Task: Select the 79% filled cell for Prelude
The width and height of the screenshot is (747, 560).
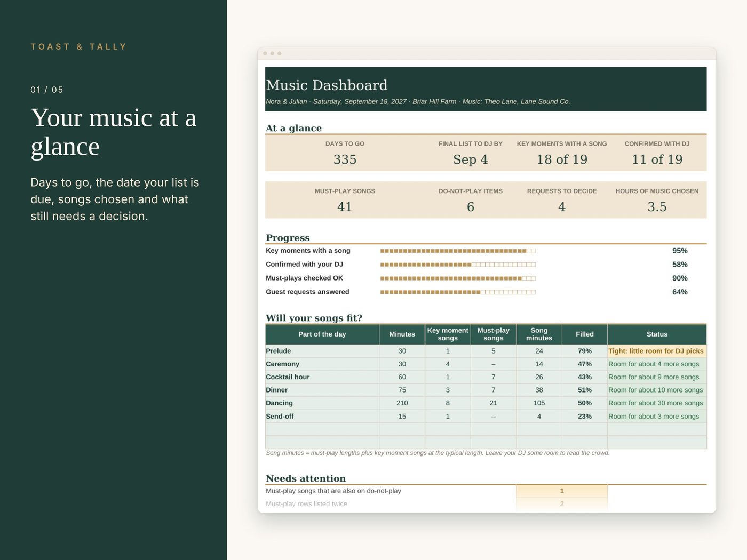Action: [x=585, y=351]
